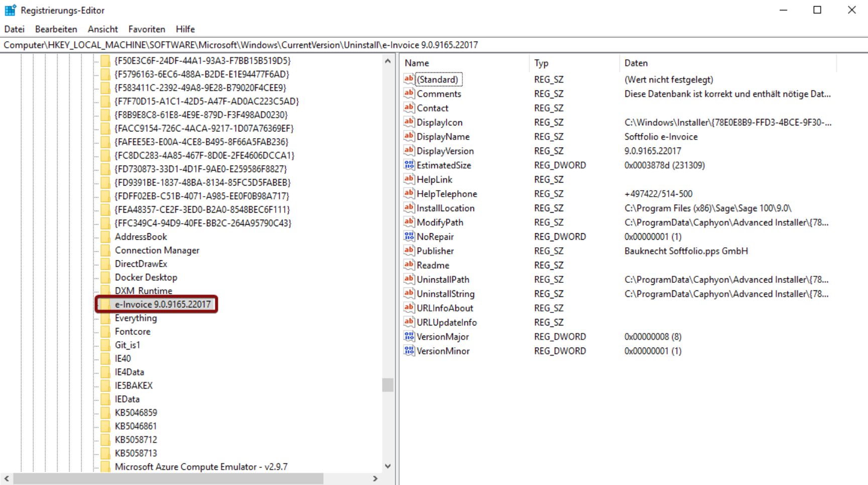868x485 pixels.
Task: Select the KB5046861 key
Action: coord(136,426)
